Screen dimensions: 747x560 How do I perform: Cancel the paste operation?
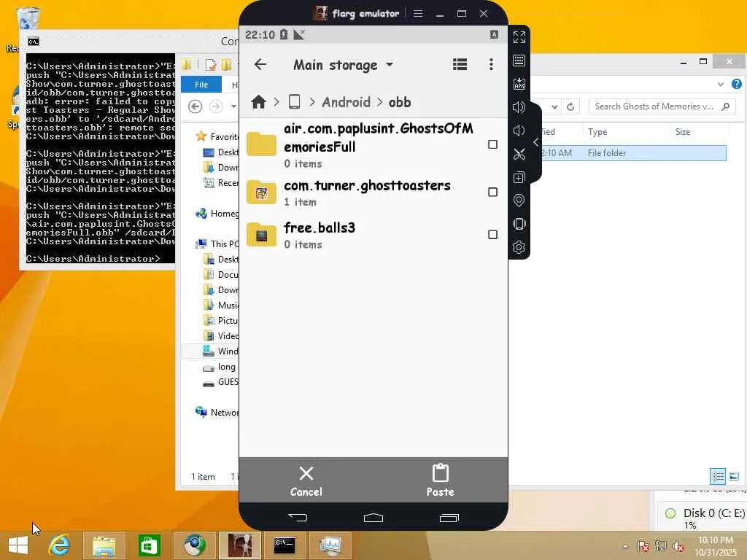306,481
